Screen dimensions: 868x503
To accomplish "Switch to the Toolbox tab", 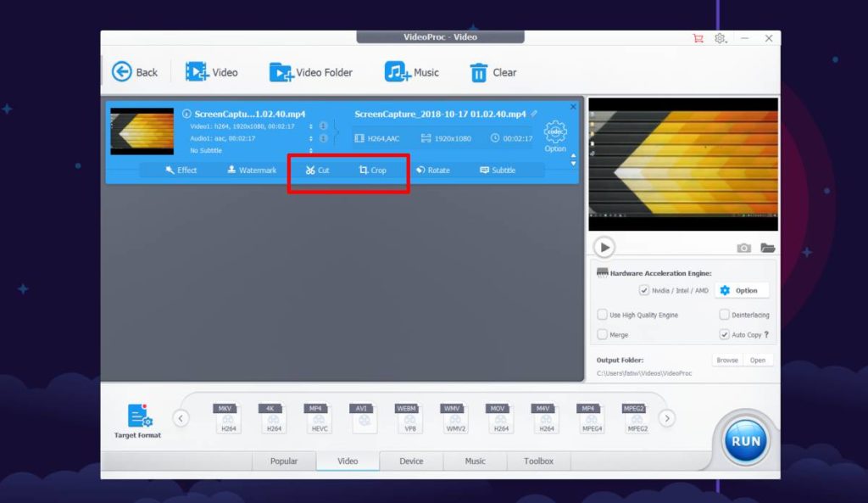I will point(538,461).
